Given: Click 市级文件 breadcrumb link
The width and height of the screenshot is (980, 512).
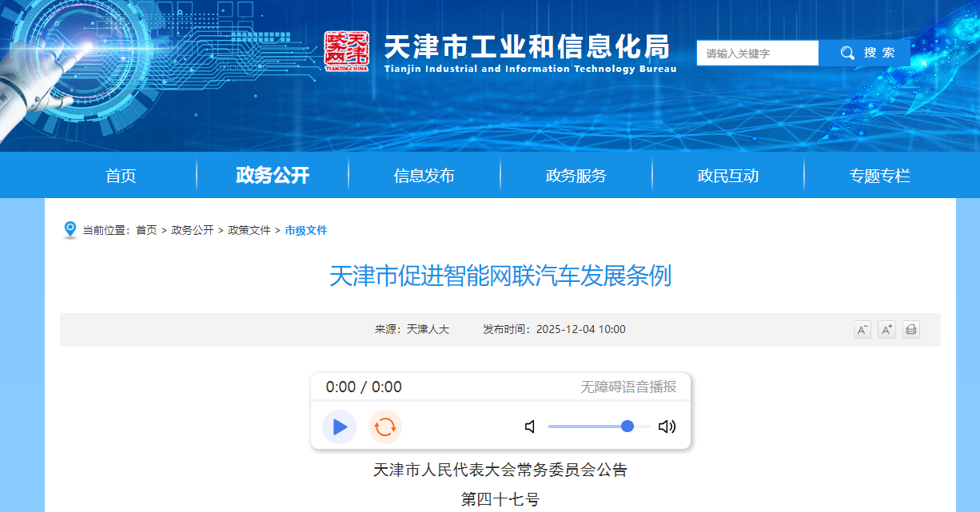Looking at the screenshot, I should (x=306, y=230).
